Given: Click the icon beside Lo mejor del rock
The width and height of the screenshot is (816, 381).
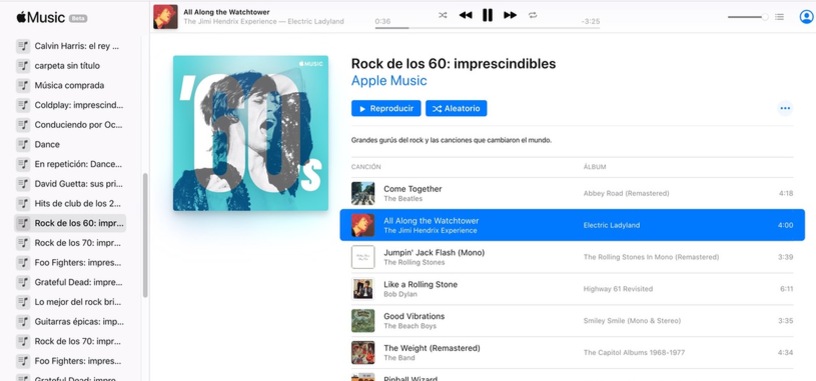Looking at the screenshot, I should 23,302.
